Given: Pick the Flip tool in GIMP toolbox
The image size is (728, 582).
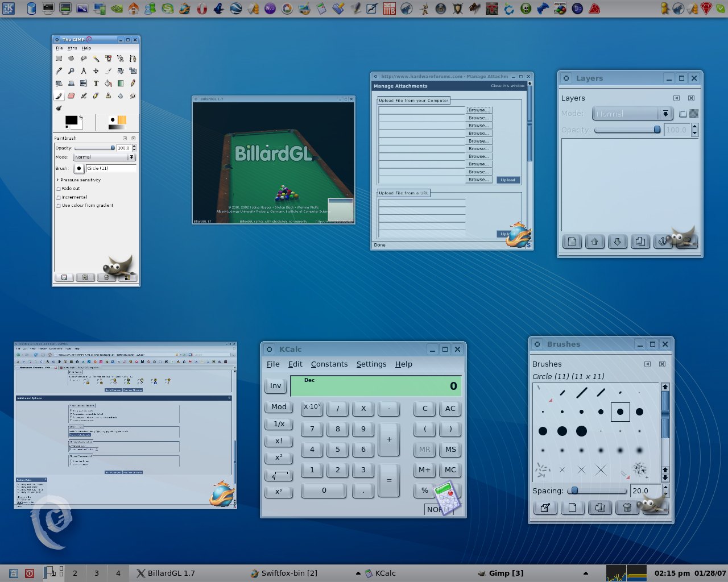Looking at the screenshot, I should coord(84,84).
